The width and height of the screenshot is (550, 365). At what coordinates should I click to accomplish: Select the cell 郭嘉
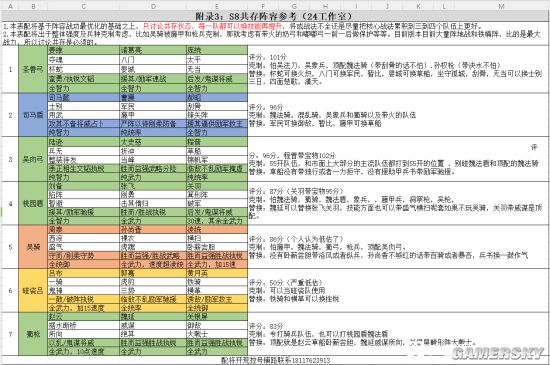tap(153, 273)
